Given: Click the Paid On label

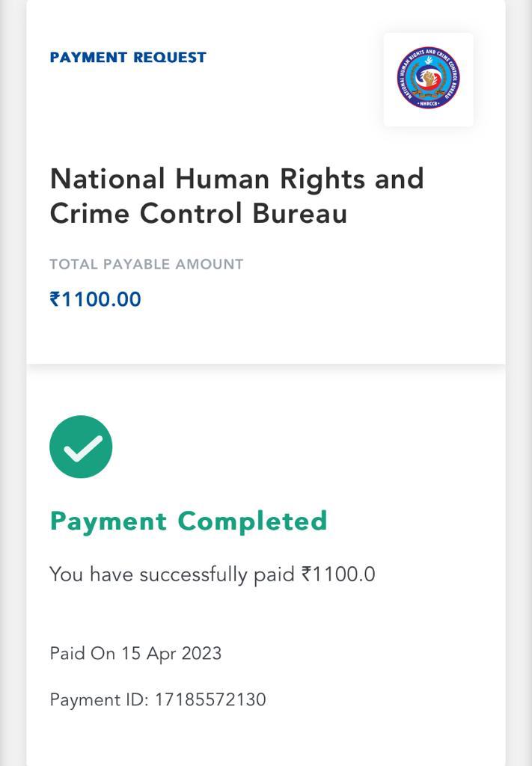Looking at the screenshot, I should [x=82, y=653].
